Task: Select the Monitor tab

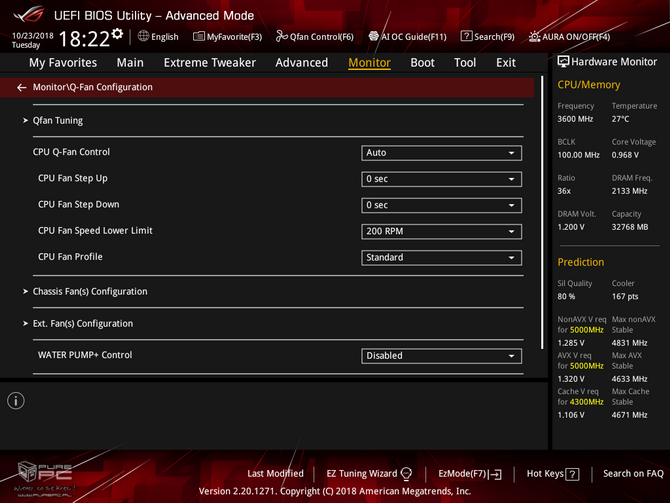Action: tap(369, 63)
